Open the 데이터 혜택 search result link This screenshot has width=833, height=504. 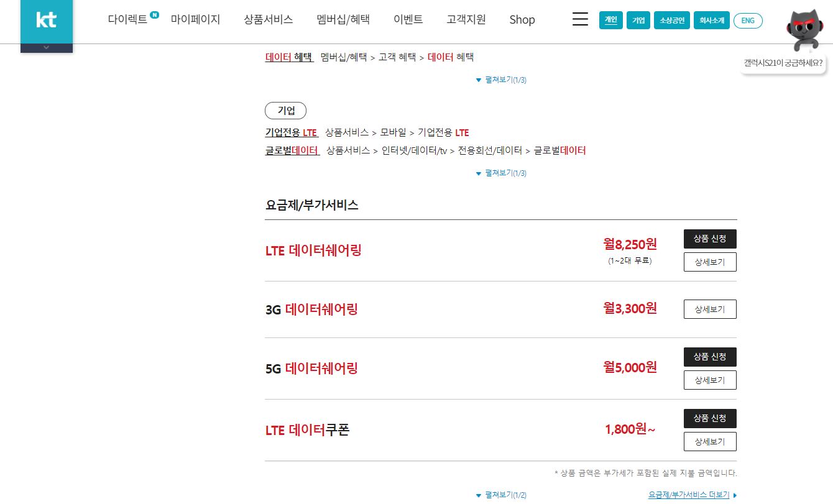(289, 57)
